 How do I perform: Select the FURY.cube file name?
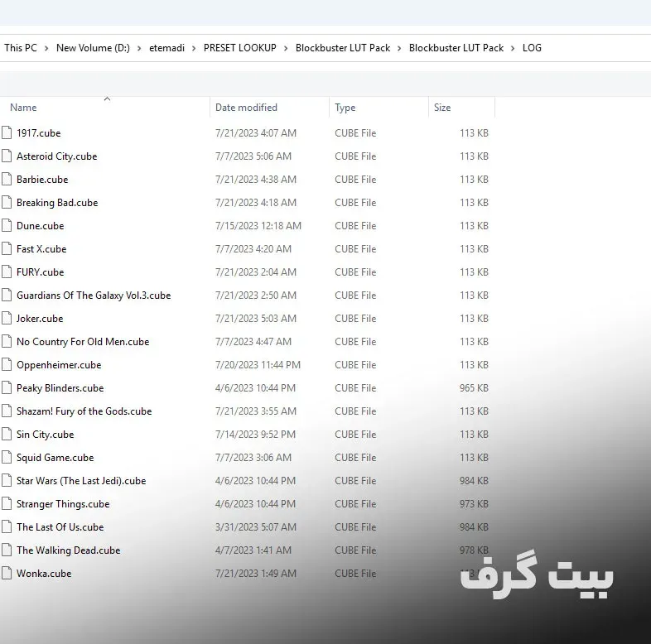click(x=41, y=272)
